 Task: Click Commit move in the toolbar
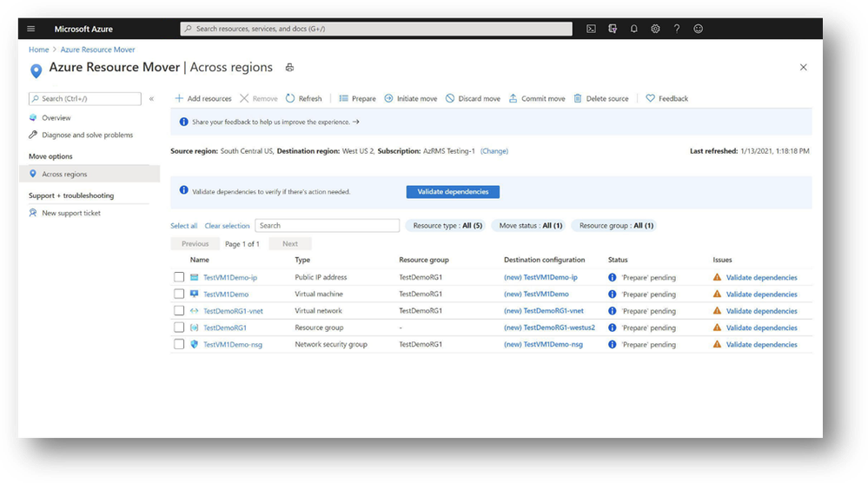537,98
